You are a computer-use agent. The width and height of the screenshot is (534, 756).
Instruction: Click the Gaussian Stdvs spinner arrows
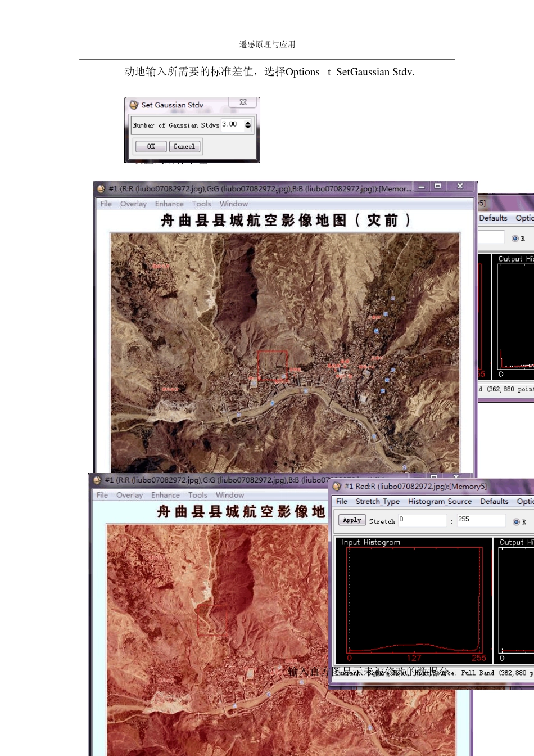(248, 125)
